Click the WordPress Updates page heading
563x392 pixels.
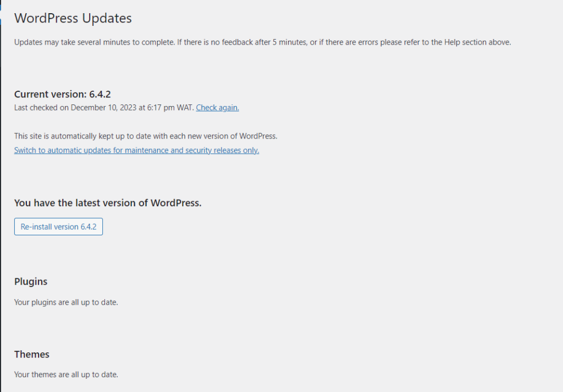73,18
